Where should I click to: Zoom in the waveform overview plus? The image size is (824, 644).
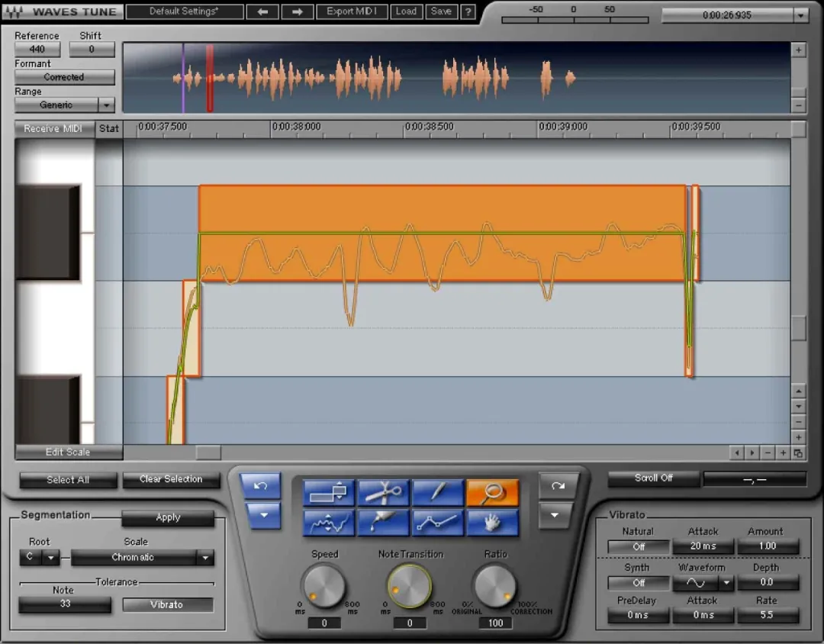[x=798, y=50]
